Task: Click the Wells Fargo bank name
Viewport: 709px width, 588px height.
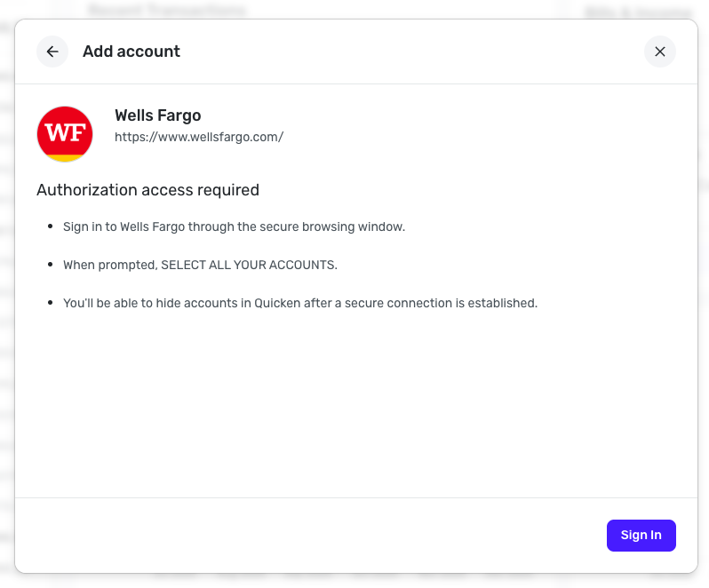Action: [x=157, y=115]
